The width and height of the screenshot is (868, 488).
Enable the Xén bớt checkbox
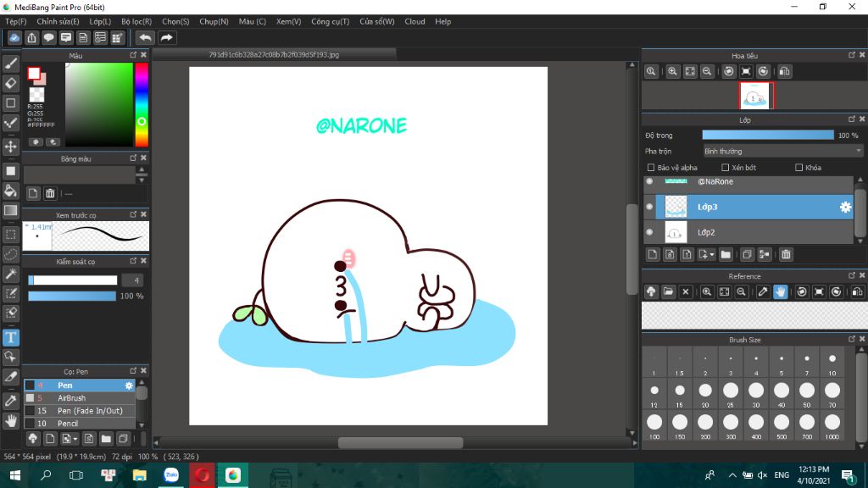pos(726,168)
